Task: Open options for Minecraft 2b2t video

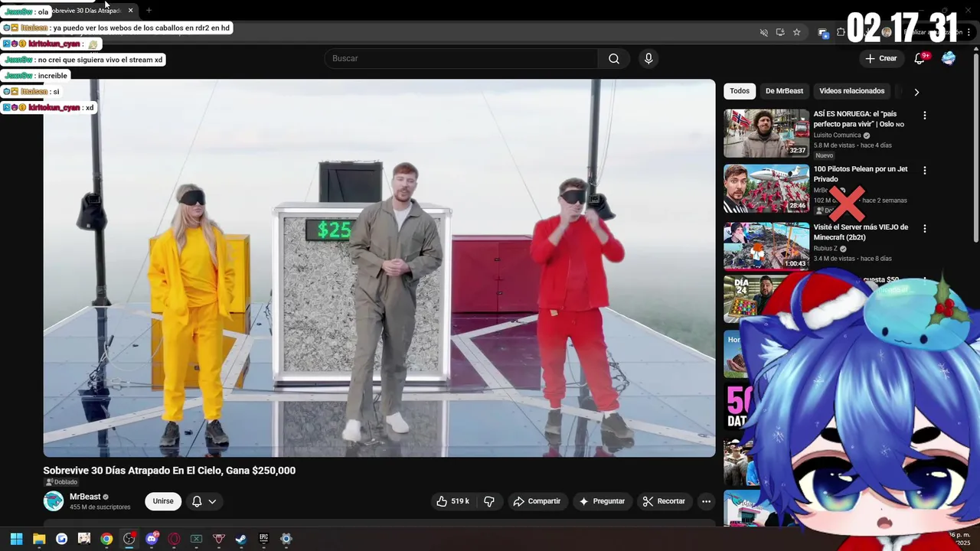Action: click(x=924, y=228)
